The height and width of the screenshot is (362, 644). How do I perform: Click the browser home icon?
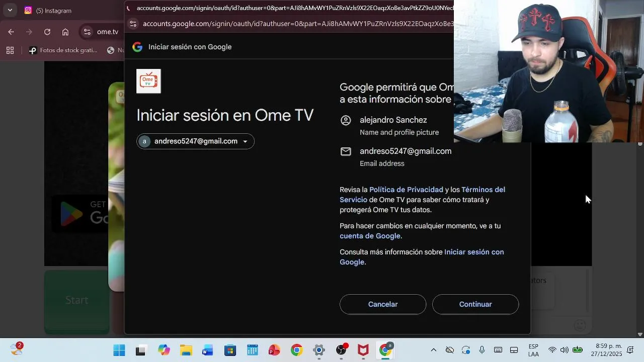65,32
